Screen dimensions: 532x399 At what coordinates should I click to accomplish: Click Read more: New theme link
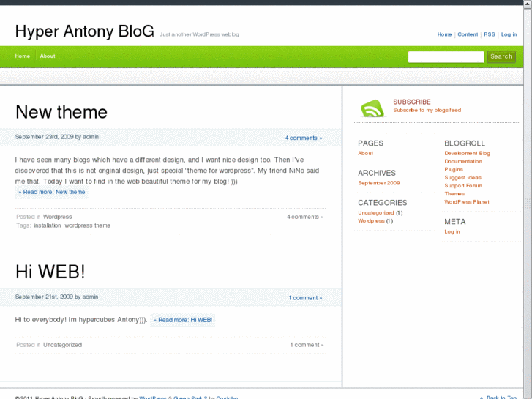coord(52,192)
